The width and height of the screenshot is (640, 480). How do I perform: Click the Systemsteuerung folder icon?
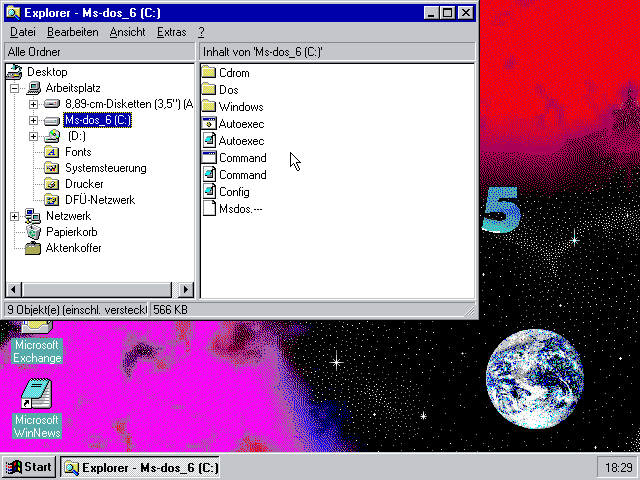pyautogui.click(x=51, y=168)
